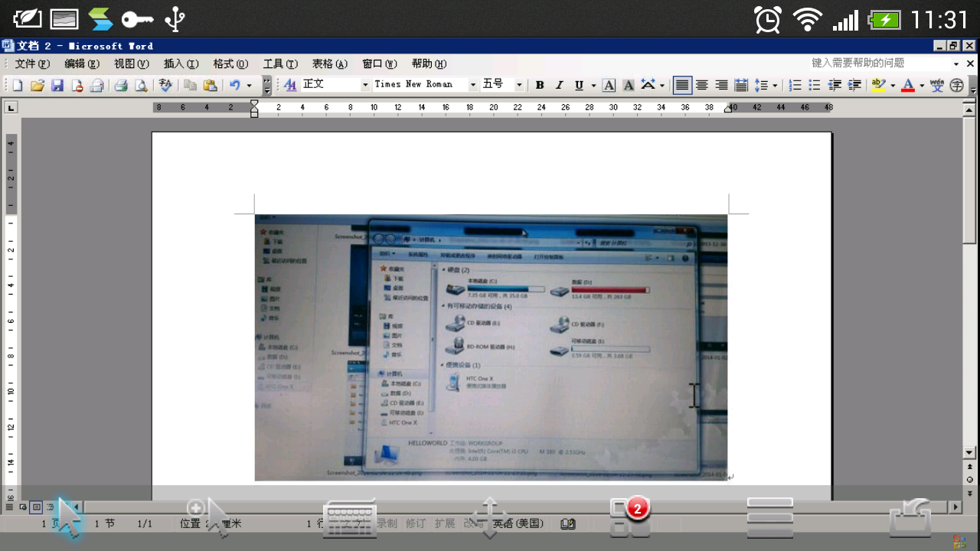Image resolution: width=980 pixels, height=551 pixels.
Task: Tap the overlay keyboard button
Action: tap(350, 519)
